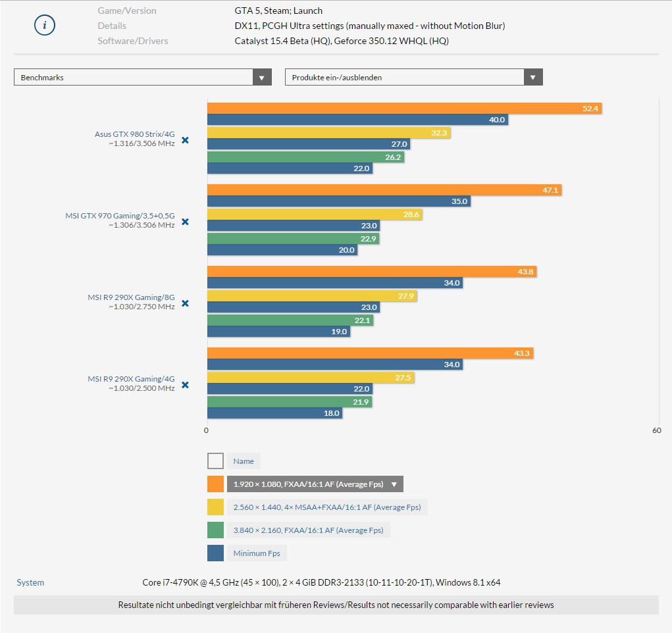Remove MSI R9 290X Gaming/4G with its X icon
Viewport: 672px width, 633px height.
click(x=185, y=384)
